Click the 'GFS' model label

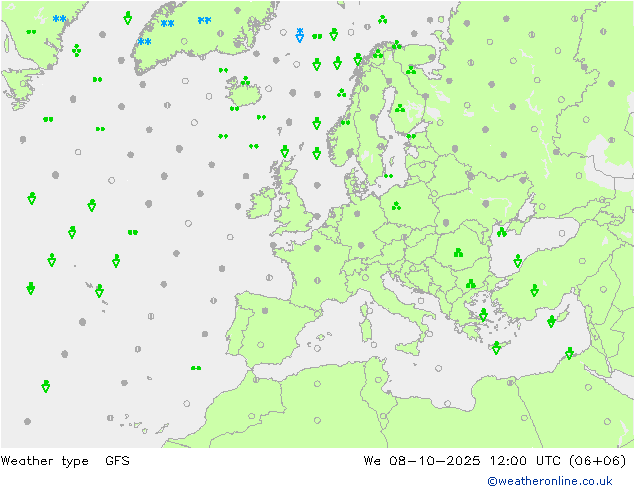click(x=117, y=460)
